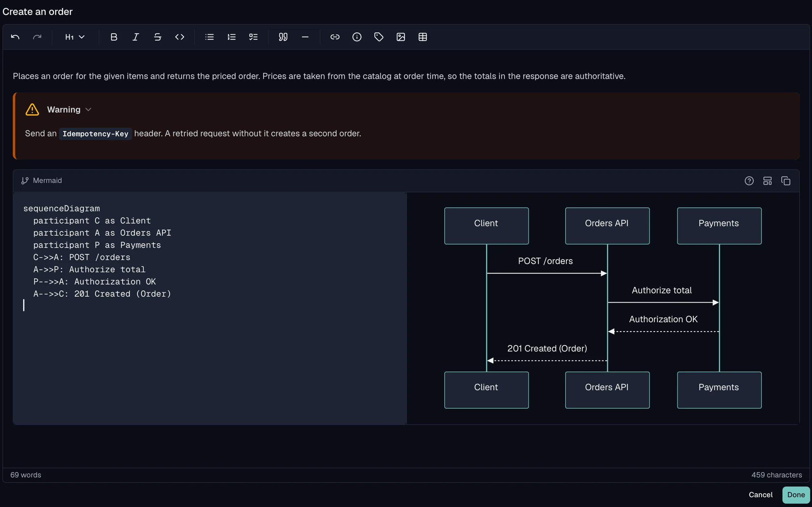
Task: Toggle italic formatting
Action: point(136,37)
